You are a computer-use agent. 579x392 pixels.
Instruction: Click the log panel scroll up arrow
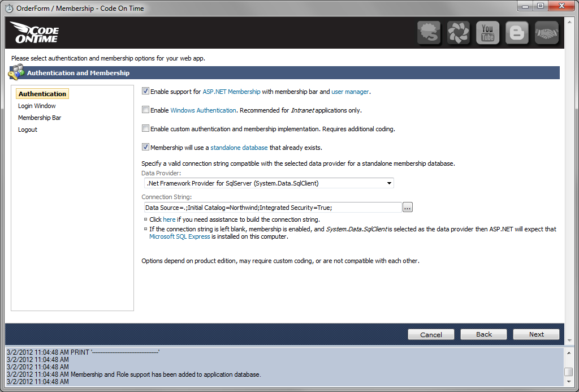pos(569,353)
